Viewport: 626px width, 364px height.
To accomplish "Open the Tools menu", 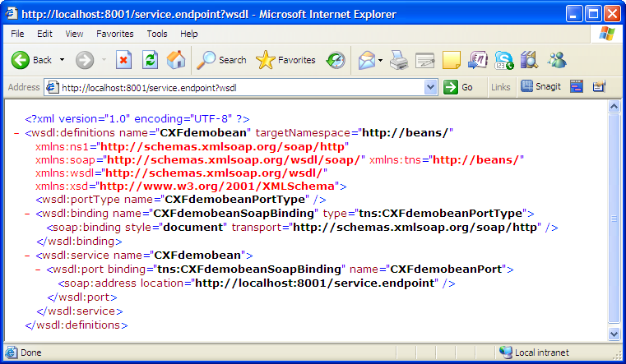I will (x=157, y=34).
